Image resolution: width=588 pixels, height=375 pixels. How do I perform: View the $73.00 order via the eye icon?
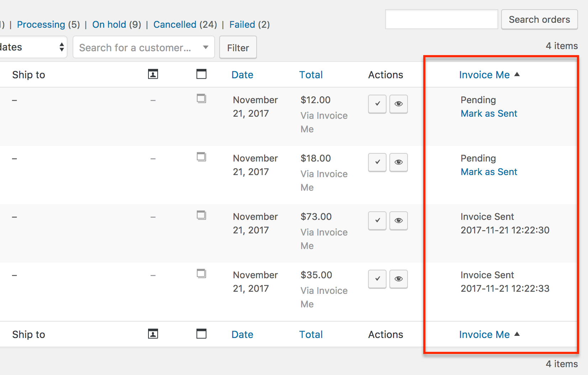click(398, 221)
